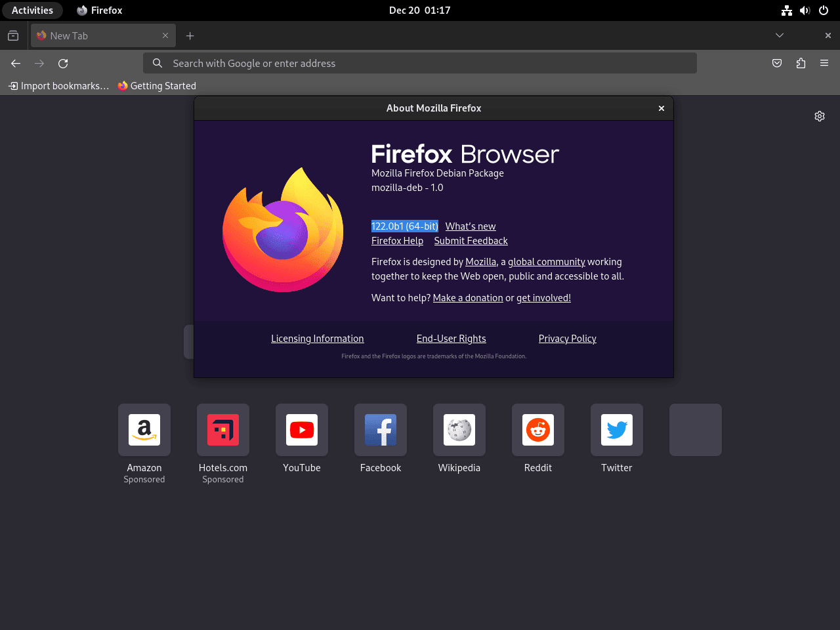Save the page to Pocket
The height and width of the screenshot is (630, 840).
(x=777, y=63)
